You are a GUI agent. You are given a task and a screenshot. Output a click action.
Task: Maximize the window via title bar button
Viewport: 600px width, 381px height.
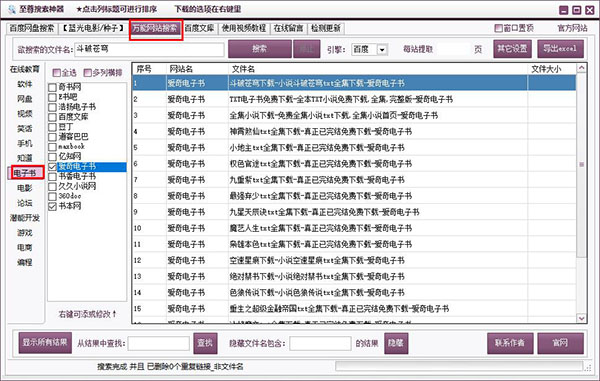click(x=577, y=10)
